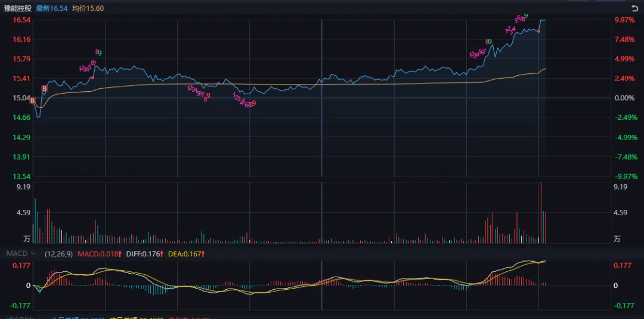Click the tallest red volume bar

click(x=541, y=212)
